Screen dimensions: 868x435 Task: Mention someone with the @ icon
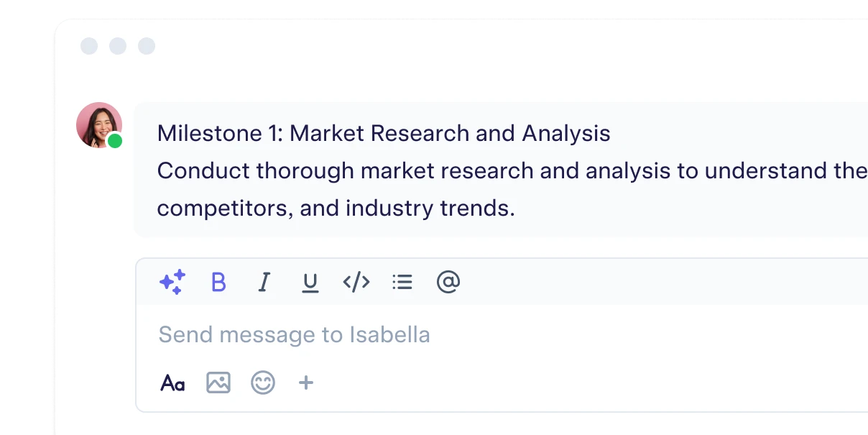[448, 282]
